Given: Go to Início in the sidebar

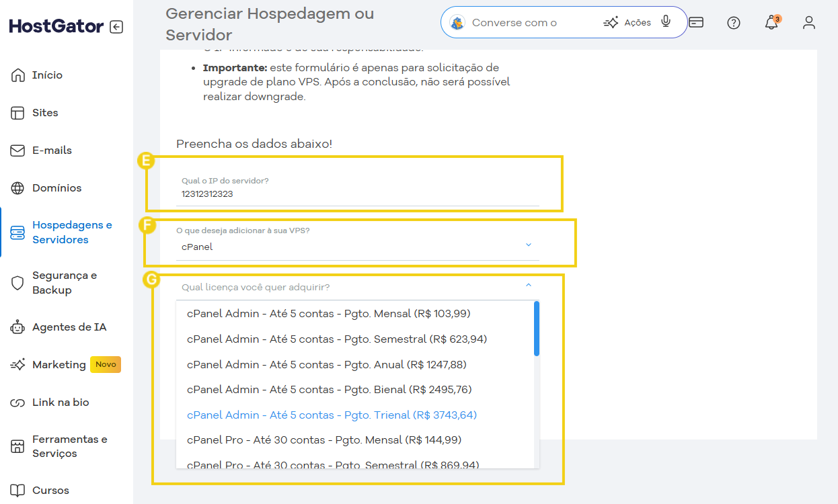Looking at the screenshot, I should [x=47, y=75].
